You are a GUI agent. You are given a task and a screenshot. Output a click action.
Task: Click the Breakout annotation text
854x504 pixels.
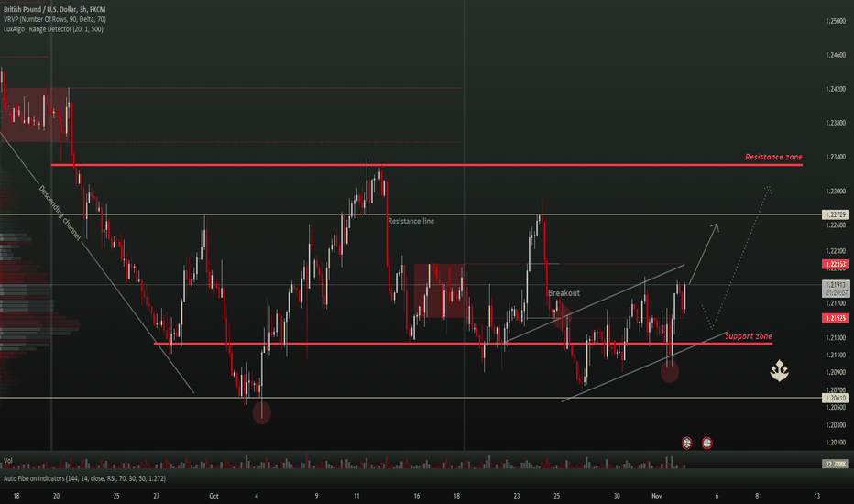(564, 292)
